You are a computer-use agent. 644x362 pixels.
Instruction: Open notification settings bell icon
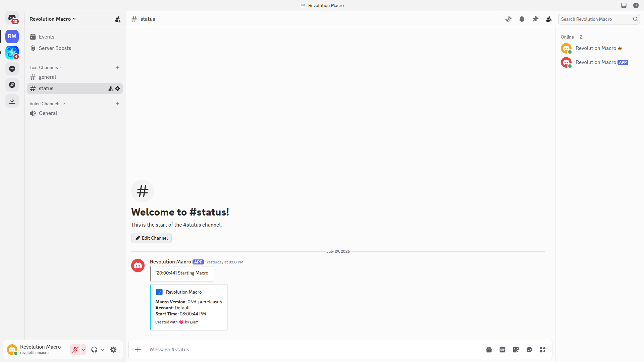point(522,19)
